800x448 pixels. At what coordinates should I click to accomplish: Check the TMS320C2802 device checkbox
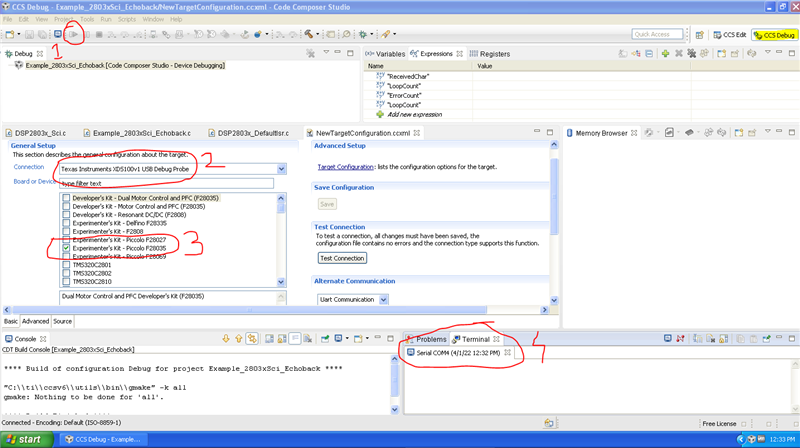click(x=66, y=273)
